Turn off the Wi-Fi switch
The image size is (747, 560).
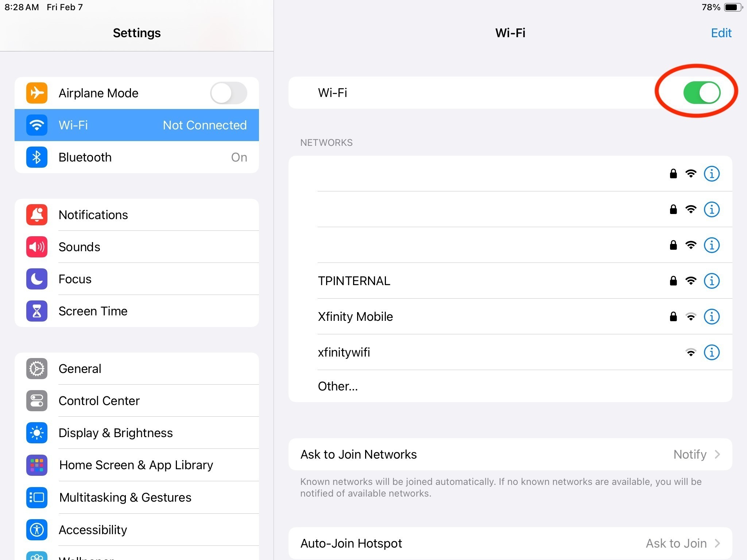701,93
